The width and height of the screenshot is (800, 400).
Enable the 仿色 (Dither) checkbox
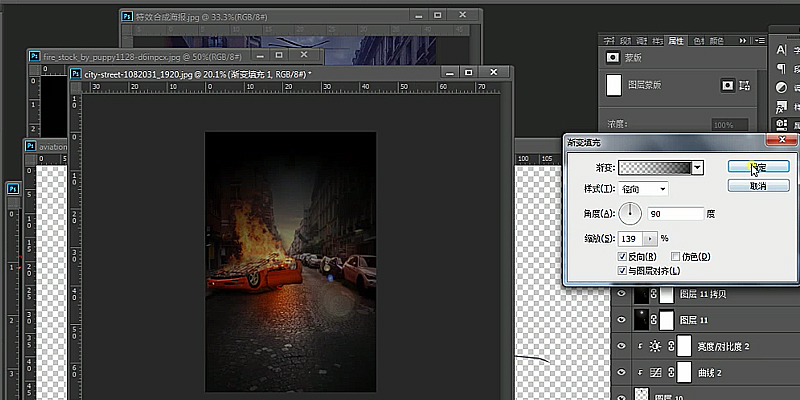click(x=676, y=257)
